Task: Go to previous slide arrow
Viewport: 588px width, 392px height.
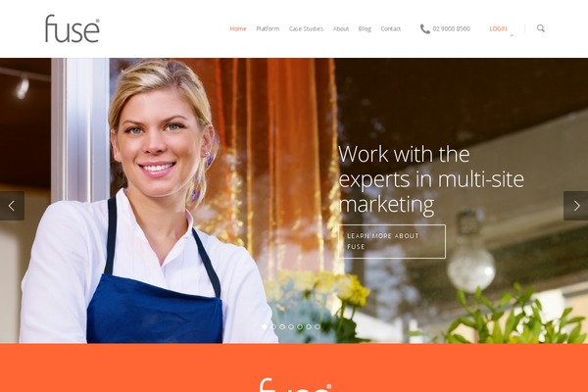Action: 12,206
